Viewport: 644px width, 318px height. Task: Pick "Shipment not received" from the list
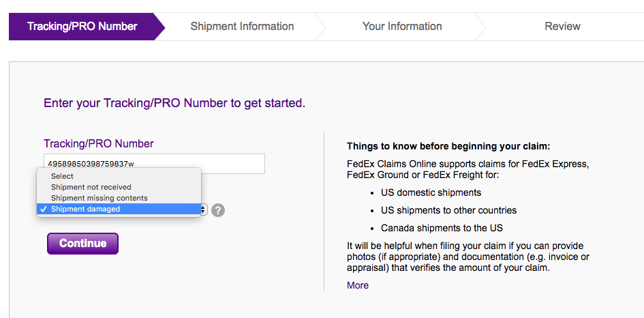click(91, 187)
